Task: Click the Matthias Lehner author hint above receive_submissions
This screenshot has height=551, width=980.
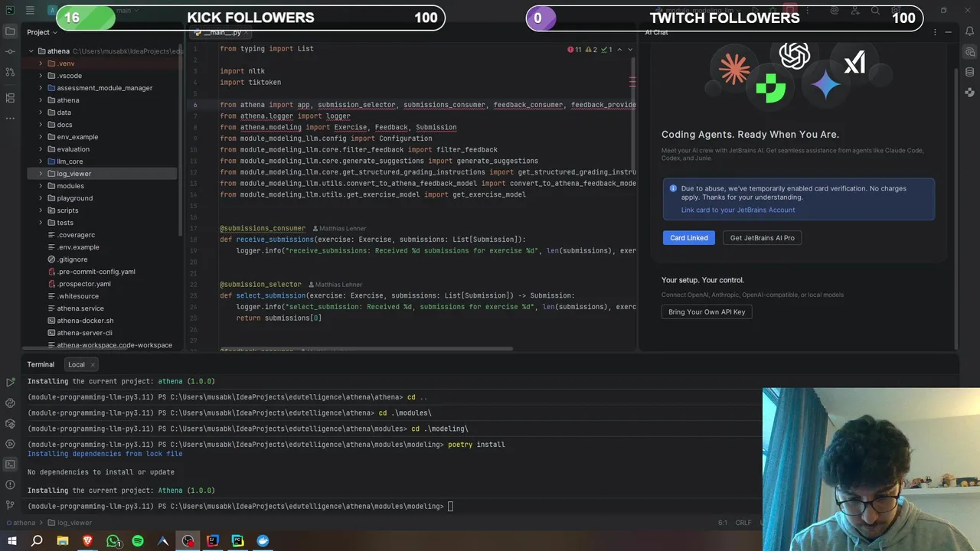Action: pos(339,228)
